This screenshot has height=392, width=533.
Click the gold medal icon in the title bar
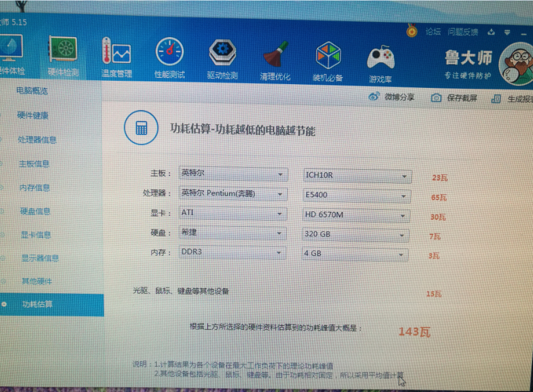pyautogui.click(x=412, y=31)
